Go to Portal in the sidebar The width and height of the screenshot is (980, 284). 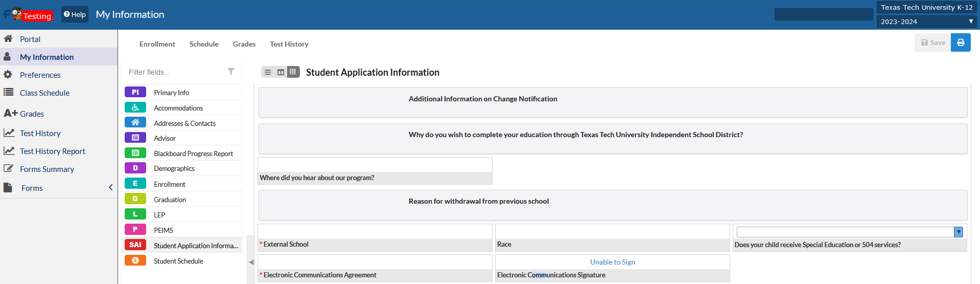tap(30, 39)
